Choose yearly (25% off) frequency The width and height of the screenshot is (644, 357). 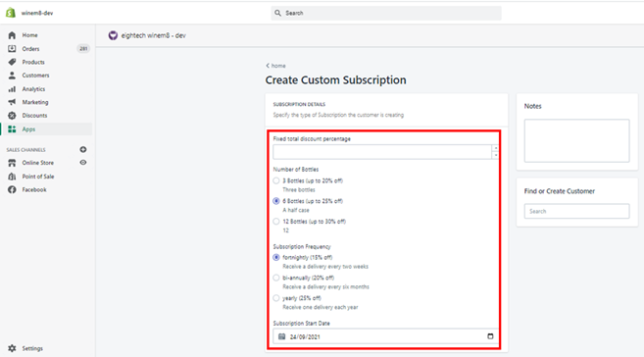click(276, 298)
